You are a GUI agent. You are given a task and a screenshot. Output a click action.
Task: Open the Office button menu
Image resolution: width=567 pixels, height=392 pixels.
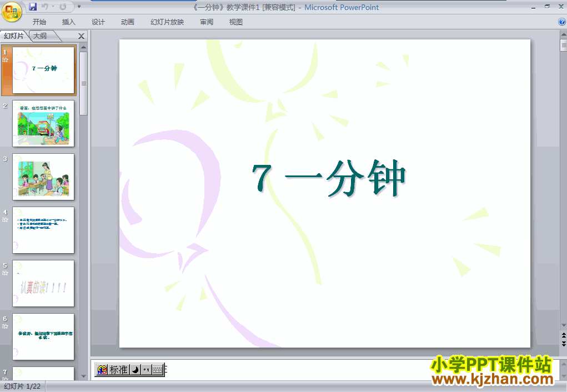[12, 12]
